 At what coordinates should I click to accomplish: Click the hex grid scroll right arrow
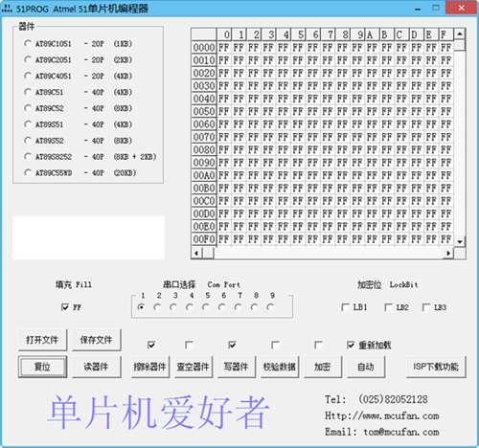pyautogui.click(x=448, y=253)
